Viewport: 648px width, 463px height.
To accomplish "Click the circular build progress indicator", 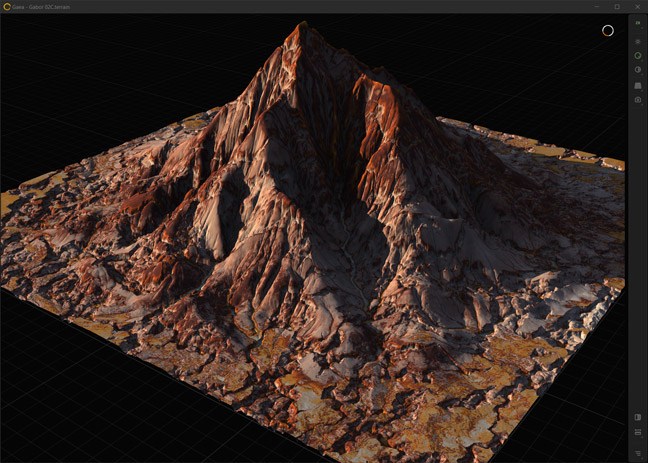I will click(x=607, y=31).
